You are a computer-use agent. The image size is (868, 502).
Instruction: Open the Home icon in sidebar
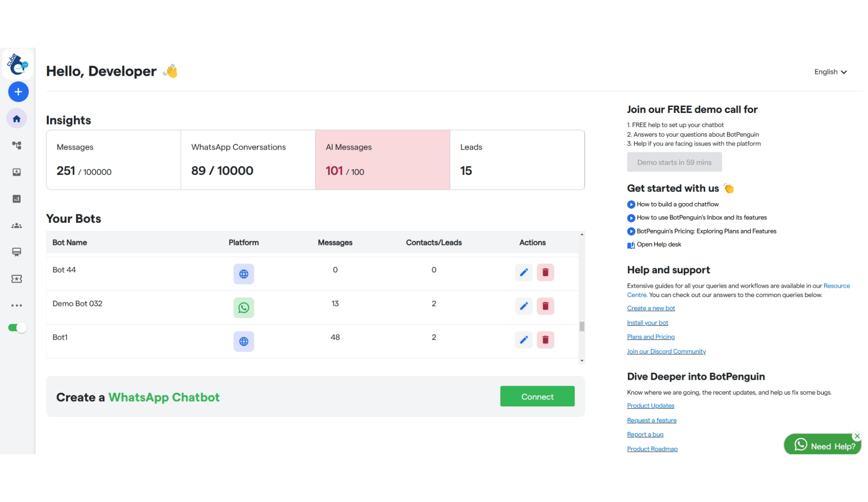click(17, 119)
